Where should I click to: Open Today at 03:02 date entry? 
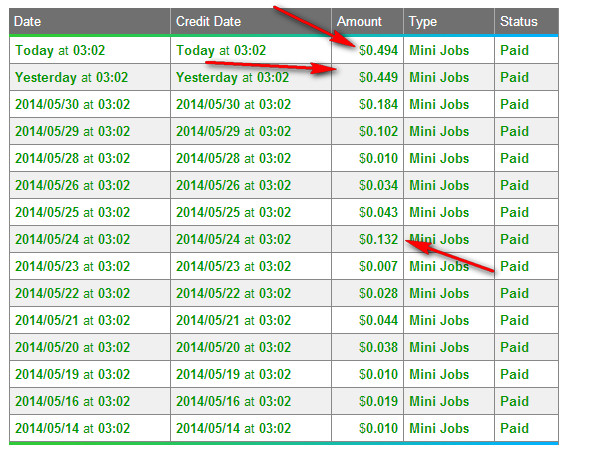tap(60, 50)
